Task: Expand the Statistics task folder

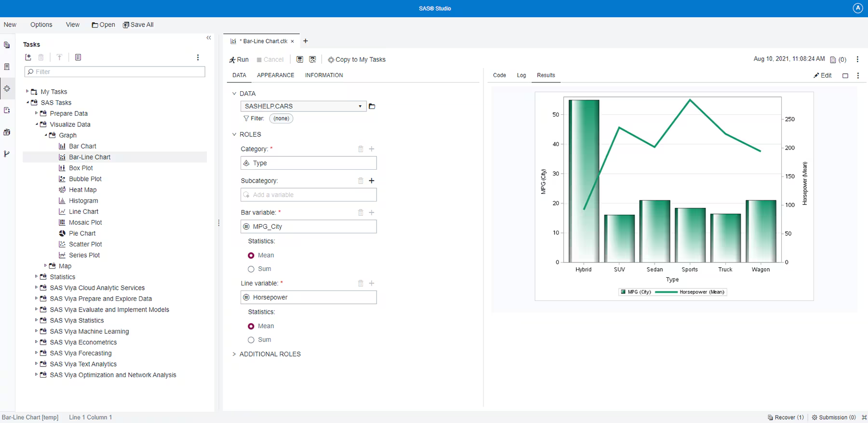Action: [x=36, y=276]
